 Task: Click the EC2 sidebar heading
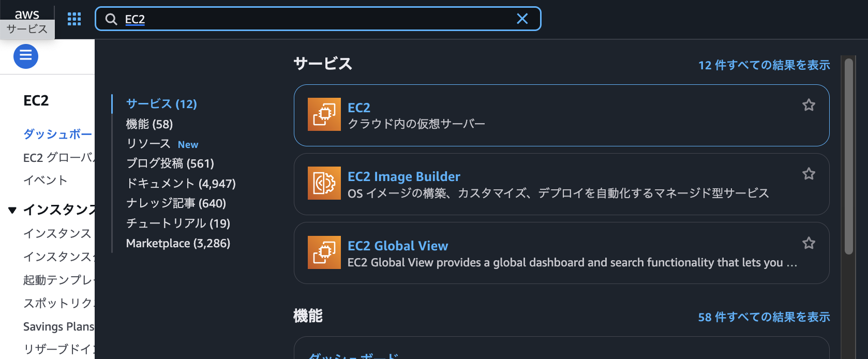(x=36, y=100)
